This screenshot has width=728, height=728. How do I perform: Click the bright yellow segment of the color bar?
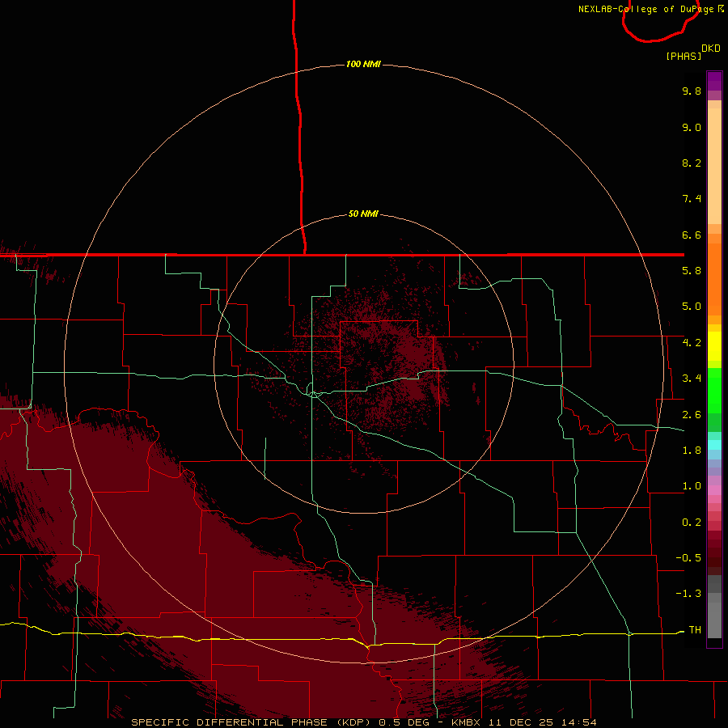pos(714,346)
